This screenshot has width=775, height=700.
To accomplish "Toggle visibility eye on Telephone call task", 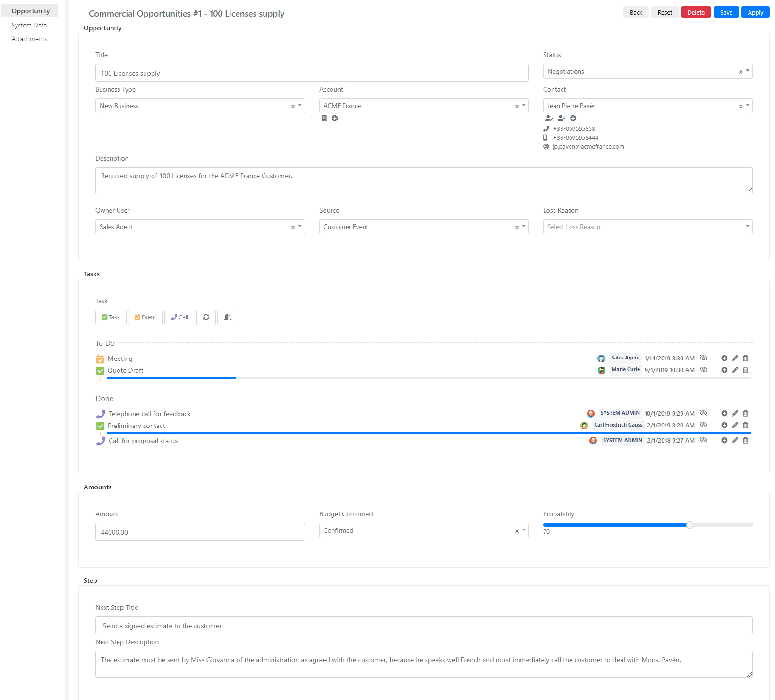I will point(704,413).
